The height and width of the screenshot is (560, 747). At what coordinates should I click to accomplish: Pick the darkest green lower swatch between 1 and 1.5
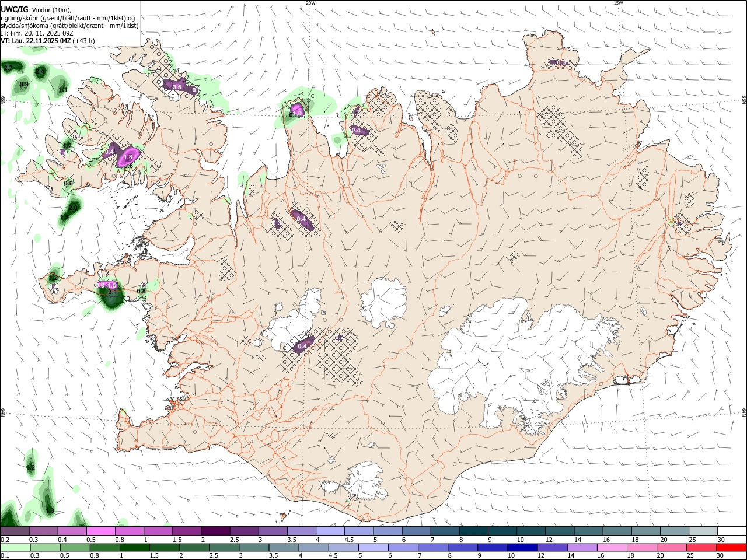134,548
